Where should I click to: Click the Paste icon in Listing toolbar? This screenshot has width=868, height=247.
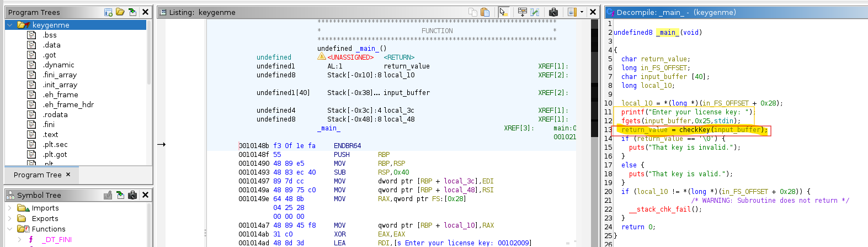485,12
